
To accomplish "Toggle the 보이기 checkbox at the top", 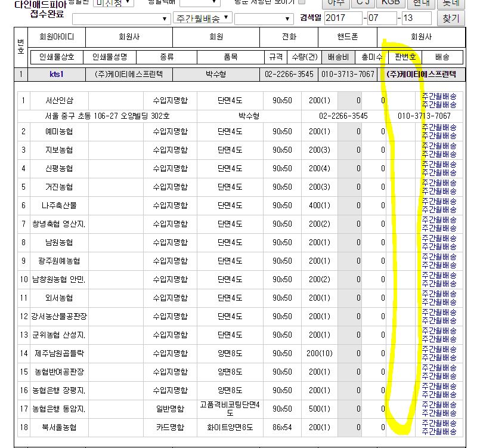I will coord(302,2).
